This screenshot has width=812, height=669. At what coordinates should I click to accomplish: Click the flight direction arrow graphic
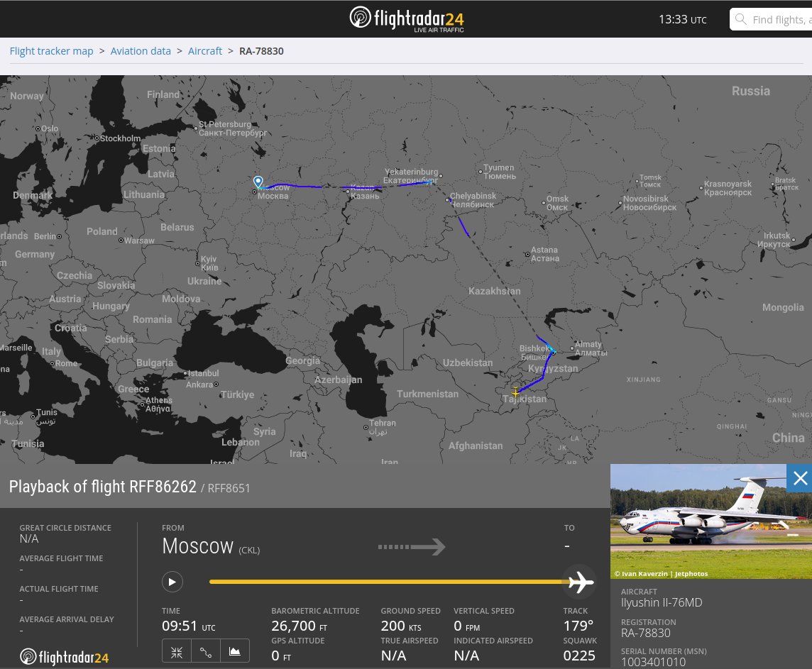(x=412, y=546)
